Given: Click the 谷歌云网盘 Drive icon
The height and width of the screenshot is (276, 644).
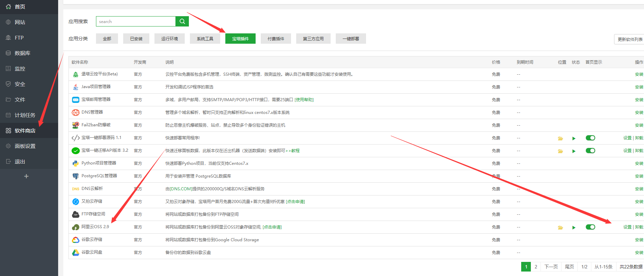Looking at the screenshot, I should 75,253.
